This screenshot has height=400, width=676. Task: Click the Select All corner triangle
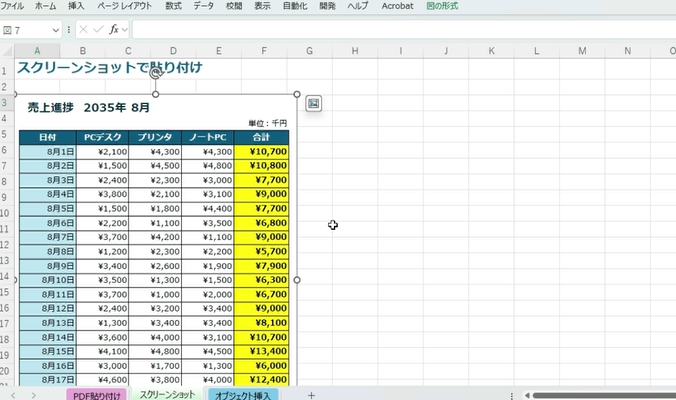click(7, 51)
